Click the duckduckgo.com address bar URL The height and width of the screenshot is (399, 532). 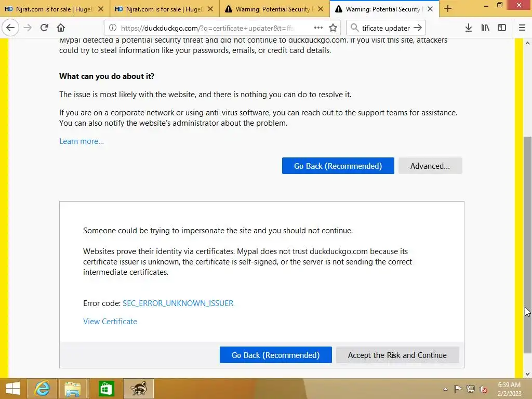coord(208,28)
